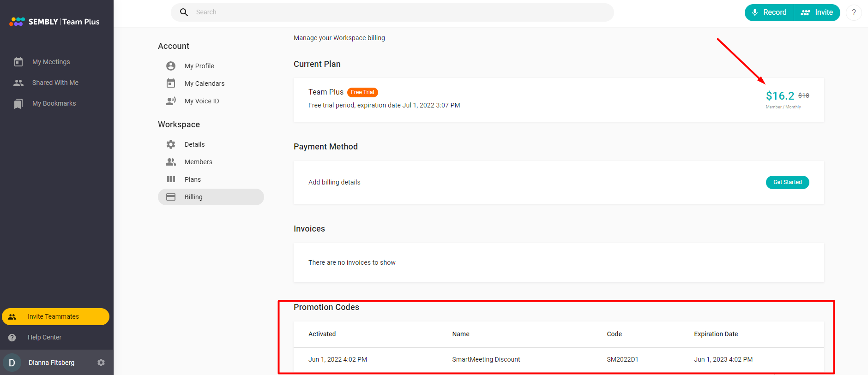Open Shared With Me section
868x375 pixels.
(x=56, y=83)
